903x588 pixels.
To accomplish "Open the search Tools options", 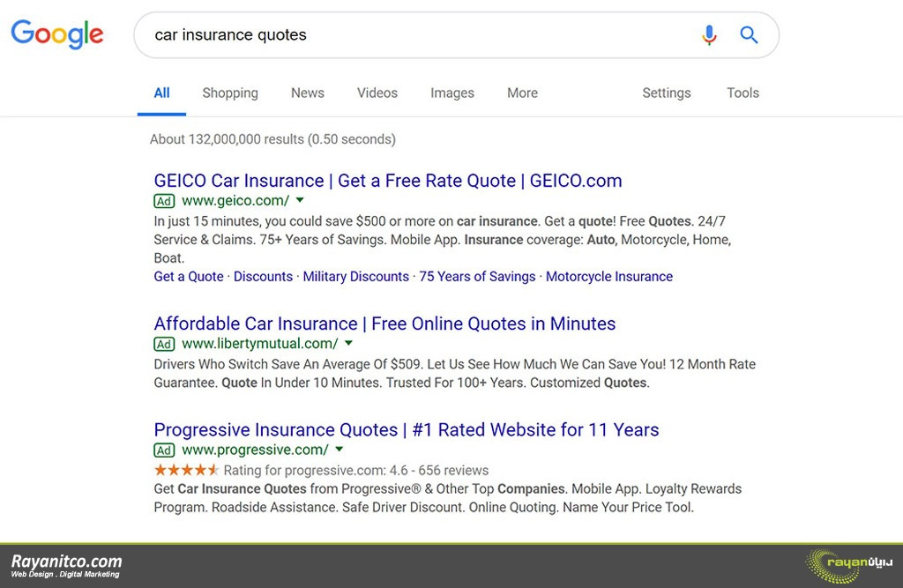I will click(743, 93).
